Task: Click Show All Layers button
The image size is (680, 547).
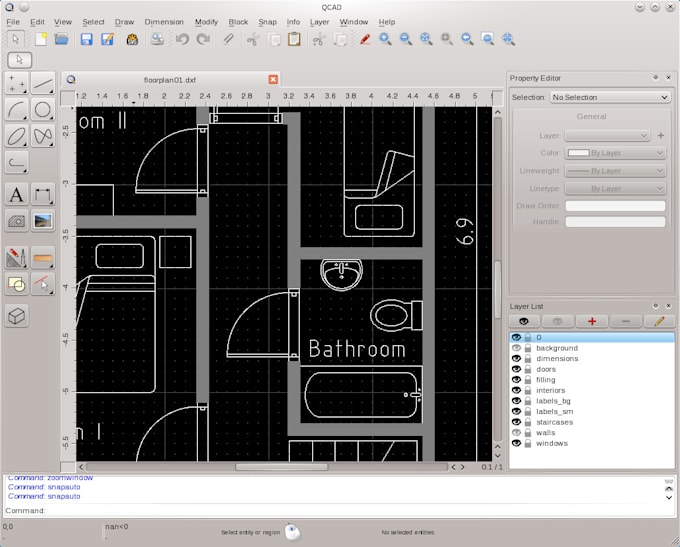Action: click(x=524, y=321)
